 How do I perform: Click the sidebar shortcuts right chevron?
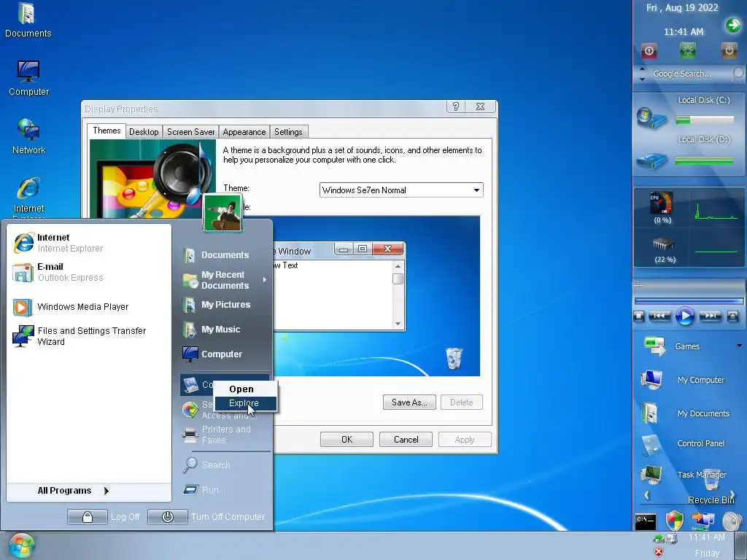pyautogui.click(x=732, y=495)
